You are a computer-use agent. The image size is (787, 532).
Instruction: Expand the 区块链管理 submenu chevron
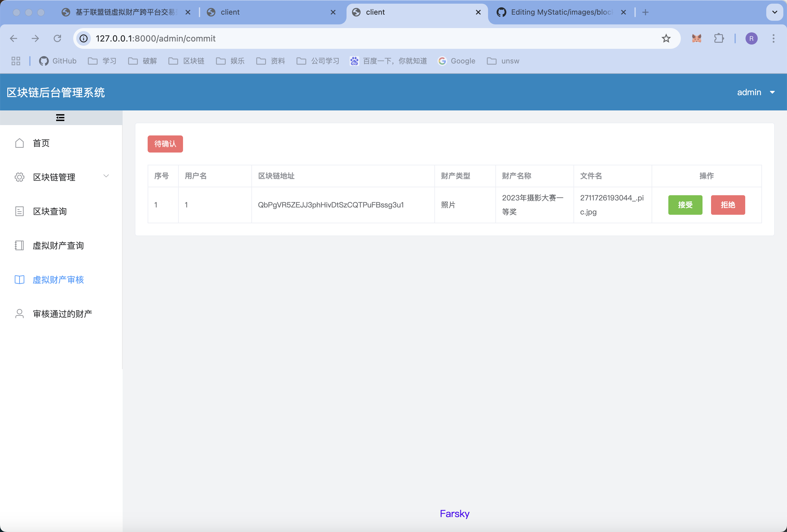click(x=106, y=176)
